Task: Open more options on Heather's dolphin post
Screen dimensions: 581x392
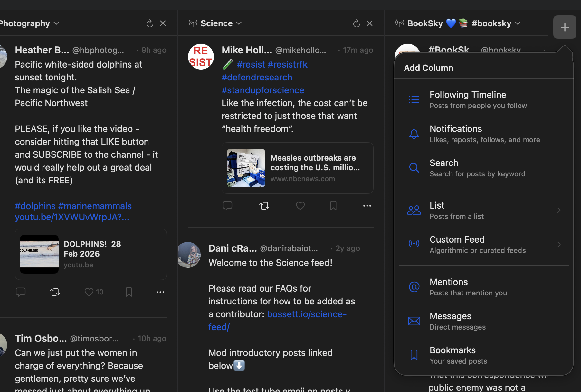Action: pos(160,292)
